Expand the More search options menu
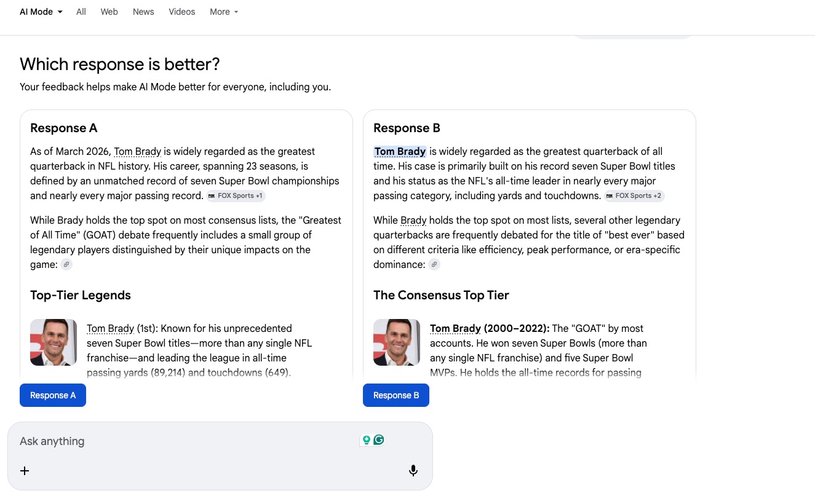Image resolution: width=815 pixels, height=504 pixels. 223,12
